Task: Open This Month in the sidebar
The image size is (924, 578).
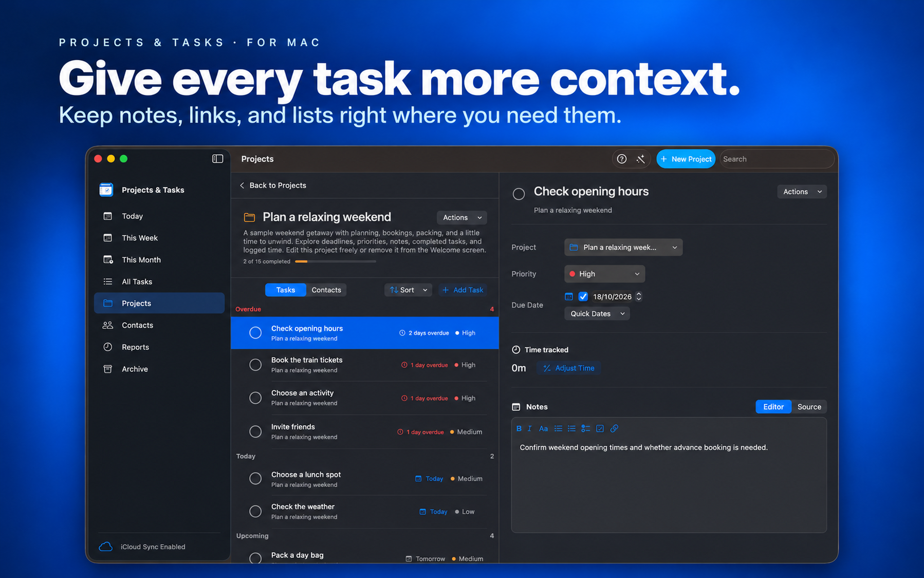Action: [159, 260]
